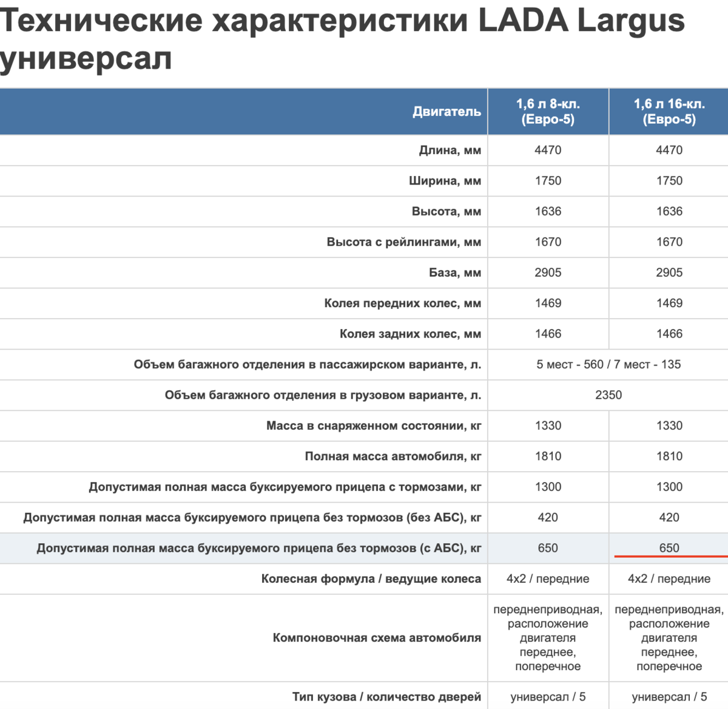
Task: Select the 4x2 / передние wheel formula cell
Action: 548,578
